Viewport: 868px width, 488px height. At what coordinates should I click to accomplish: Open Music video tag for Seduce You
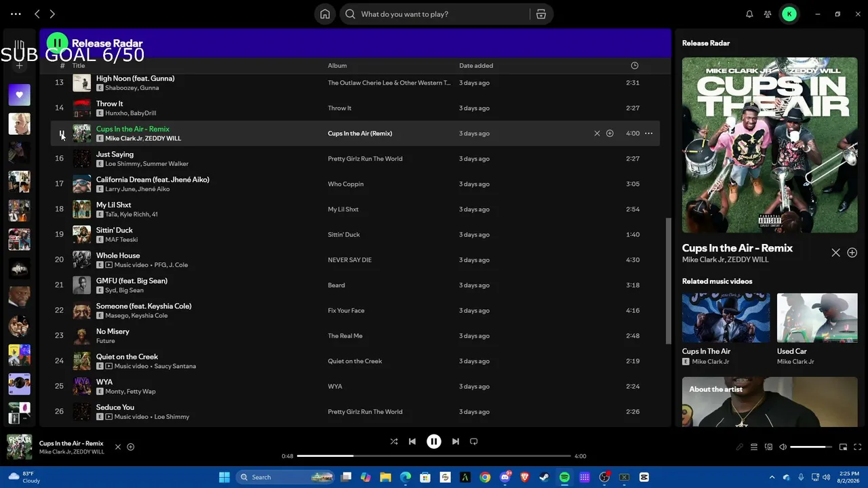click(x=127, y=417)
